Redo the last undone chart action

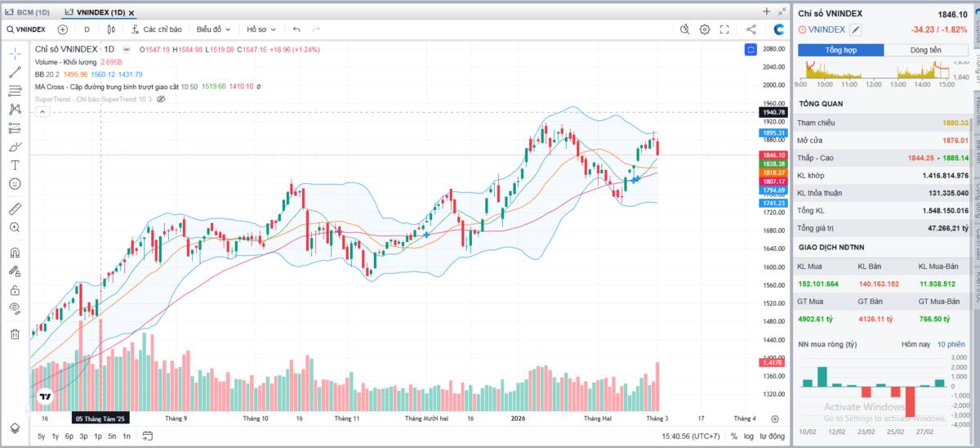pos(315,29)
